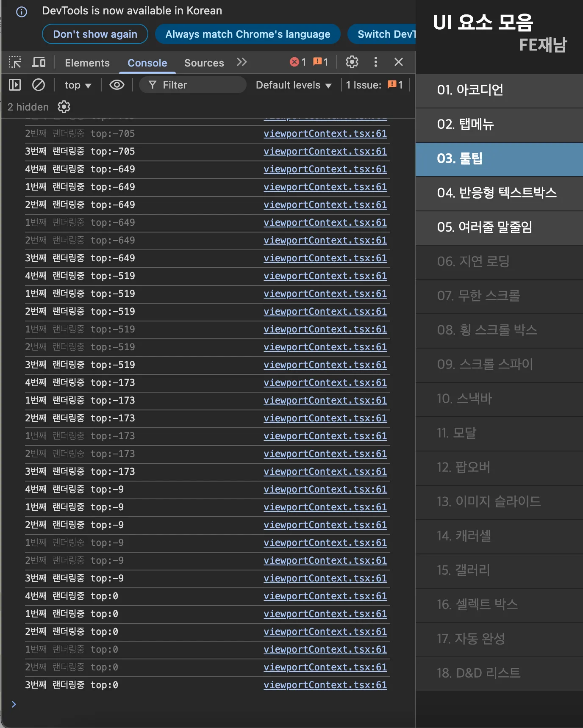Click the info icon in the language banner
Screen dimensions: 583x728
click(22, 12)
